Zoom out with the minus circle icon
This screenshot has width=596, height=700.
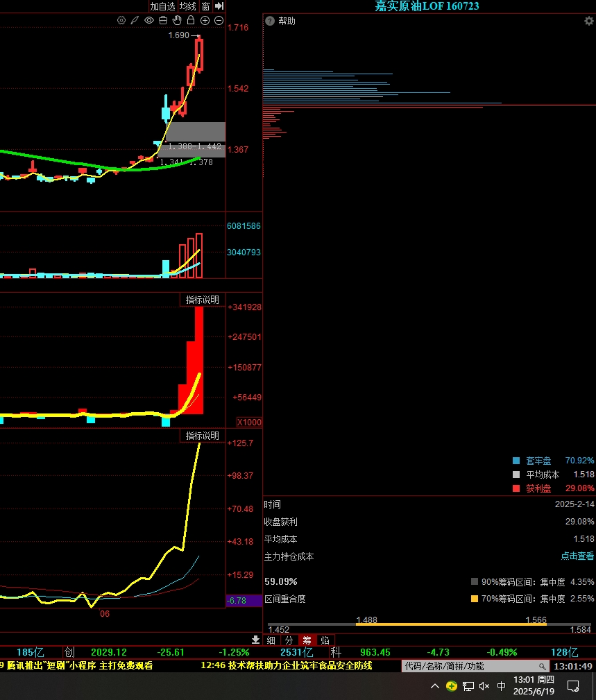pyautogui.click(x=219, y=21)
